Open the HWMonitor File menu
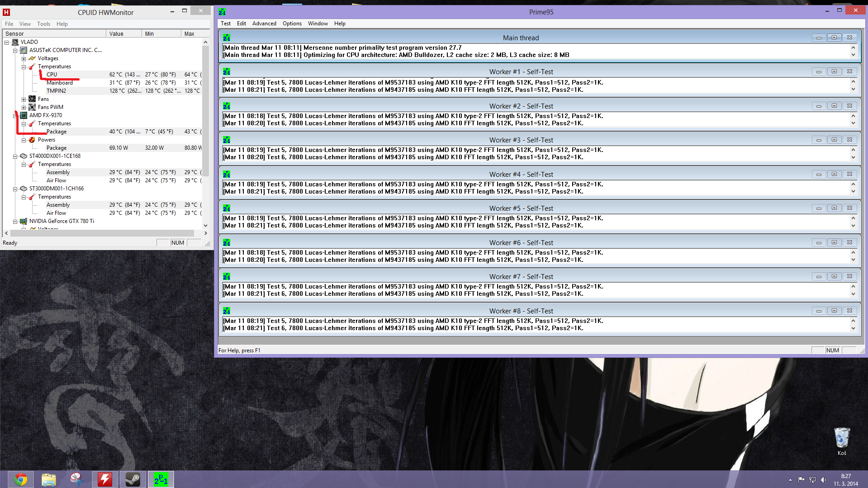This screenshot has height=488, width=868. [x=9, y=24]
